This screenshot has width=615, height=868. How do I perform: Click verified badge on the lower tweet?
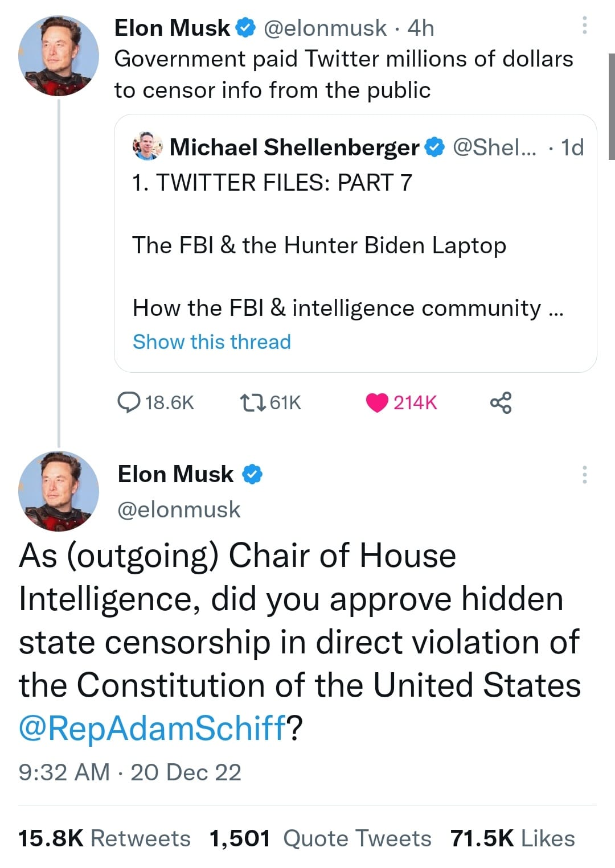tap(252, 474)
